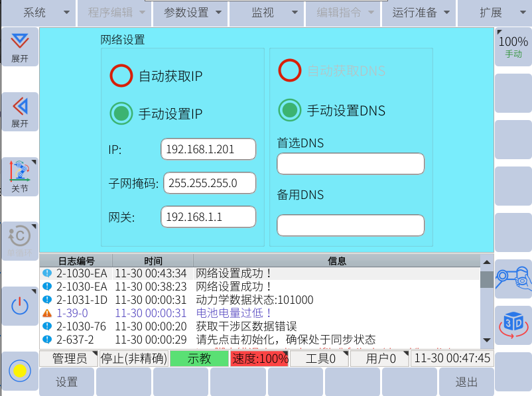Select the 手动设置IP radio button
The width and height of the screenshot is (532, 396).
(x=121, y=113)
